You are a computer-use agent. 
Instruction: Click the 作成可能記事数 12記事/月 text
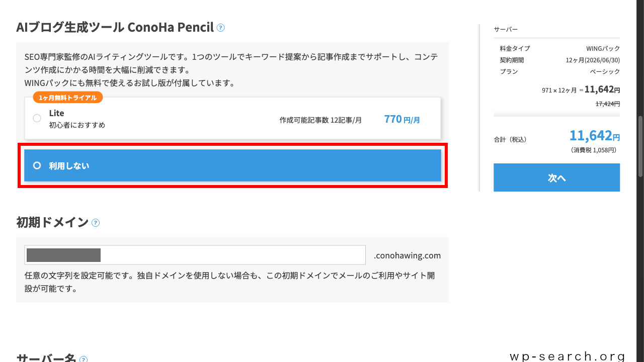(320, 120)
